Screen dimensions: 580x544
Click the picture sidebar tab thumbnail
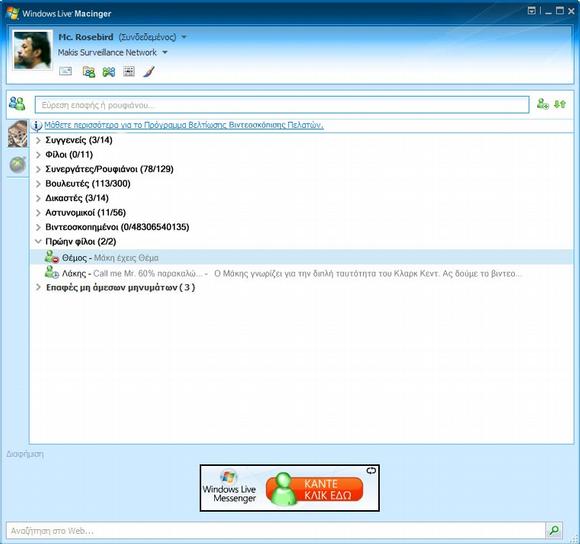[x=17, y=134]
